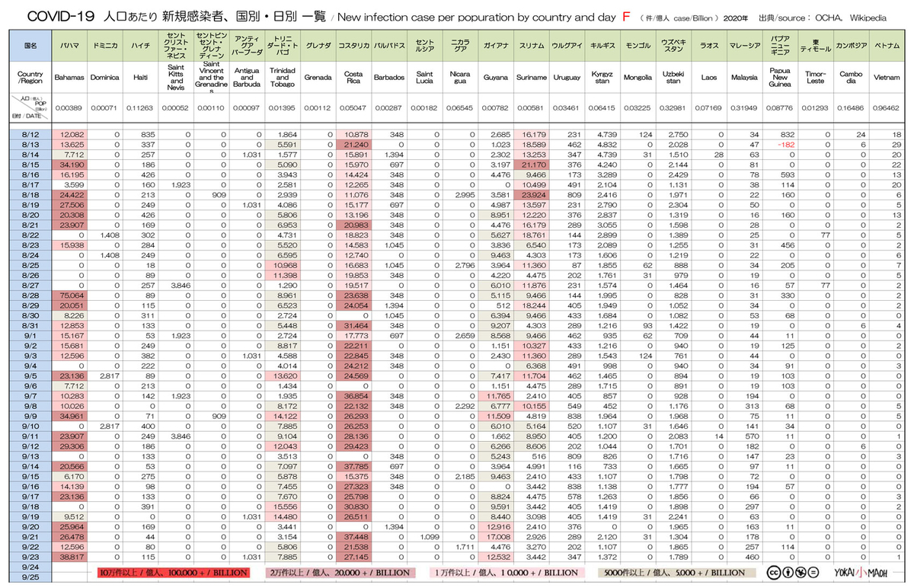914x588 pixels.
Task: Click the Japanese 国名 header cell
Action: pyautogui.click(x=30, y=45)
